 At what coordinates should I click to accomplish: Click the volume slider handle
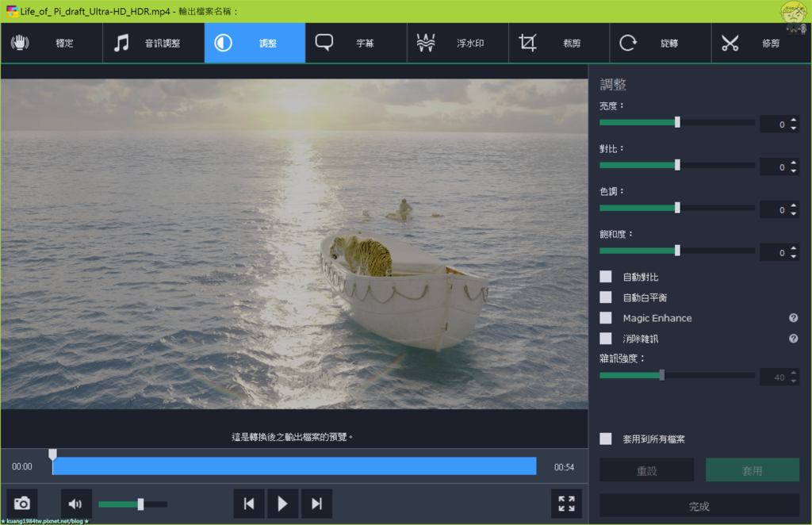pyautogui.click(x=140, y=504)
